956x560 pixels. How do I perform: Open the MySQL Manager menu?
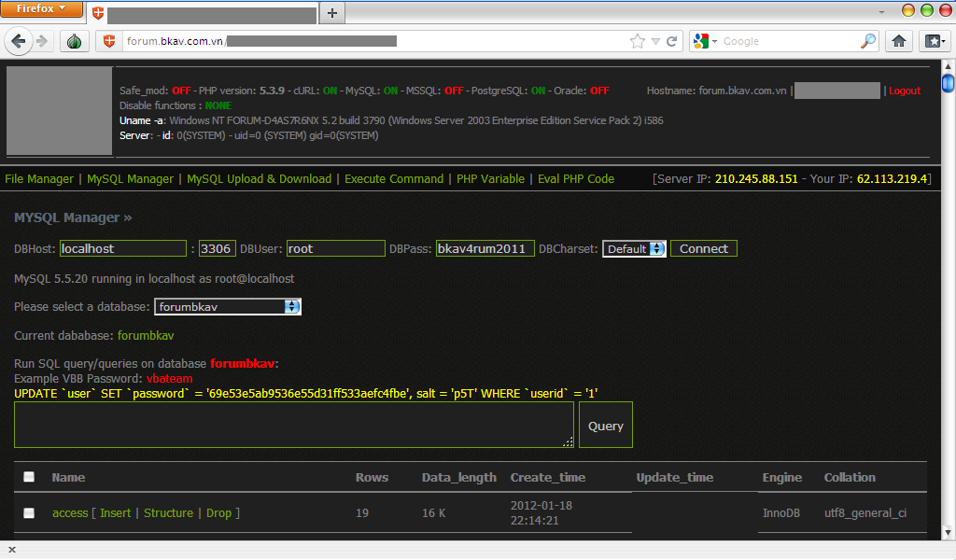(x=130, y=179)
